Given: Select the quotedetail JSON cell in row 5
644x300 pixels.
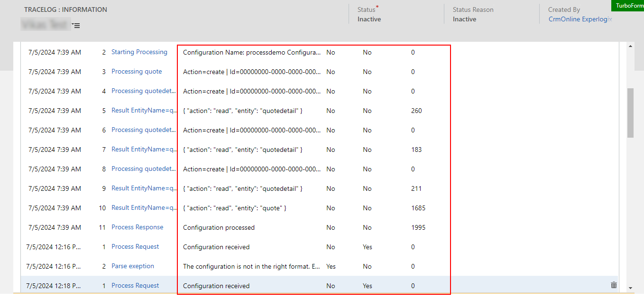Looking at the screenshot, I should 243,111.
